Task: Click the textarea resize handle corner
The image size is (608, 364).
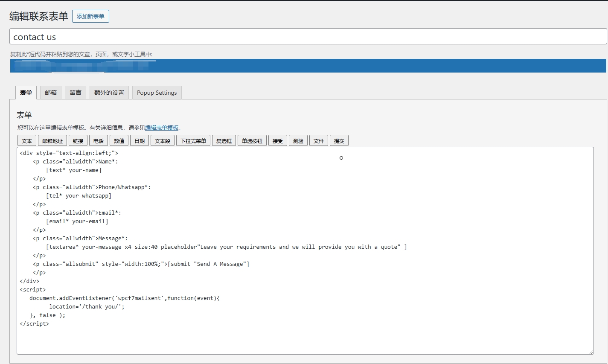Action: pyautogui.click(x=591, y=352)
